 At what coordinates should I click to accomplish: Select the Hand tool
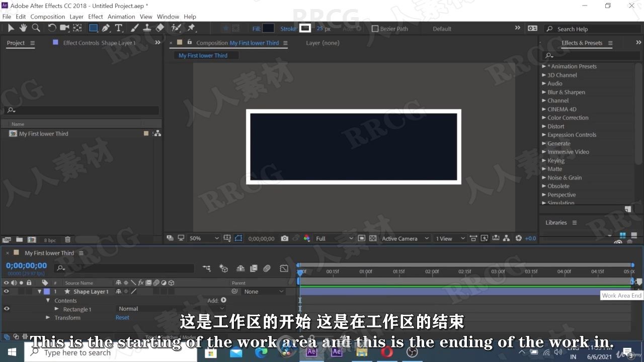click(x=23, y=28)
